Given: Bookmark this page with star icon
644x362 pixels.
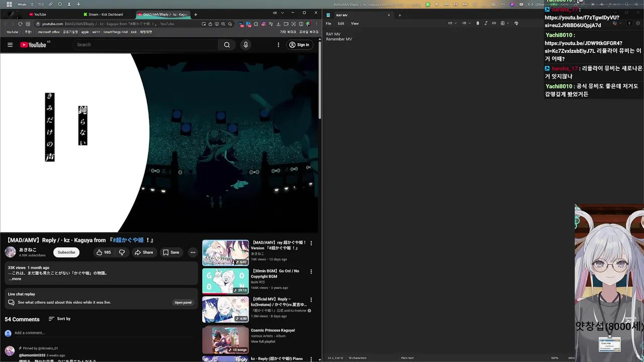Looking at the screenshot, I should tap(230, 24).
